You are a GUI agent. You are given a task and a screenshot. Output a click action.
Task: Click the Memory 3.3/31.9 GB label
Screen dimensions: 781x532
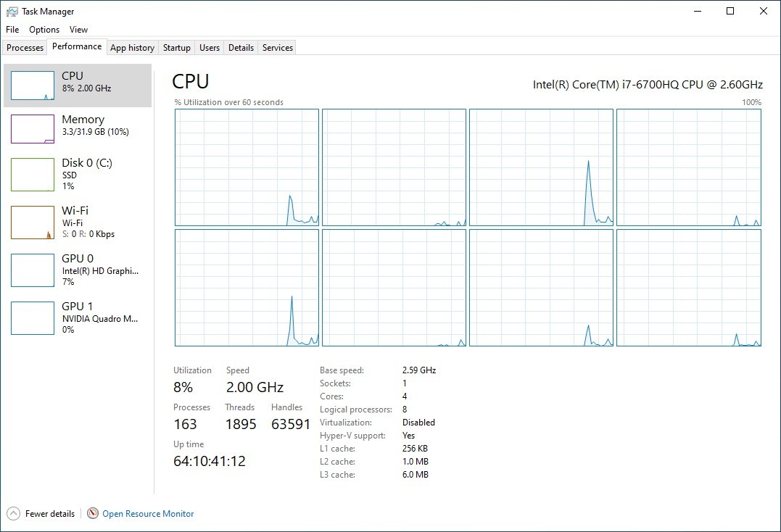point(95,132)
